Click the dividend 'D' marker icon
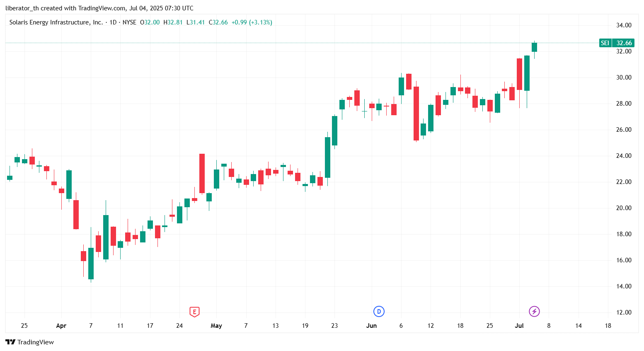 click(379, 311)
